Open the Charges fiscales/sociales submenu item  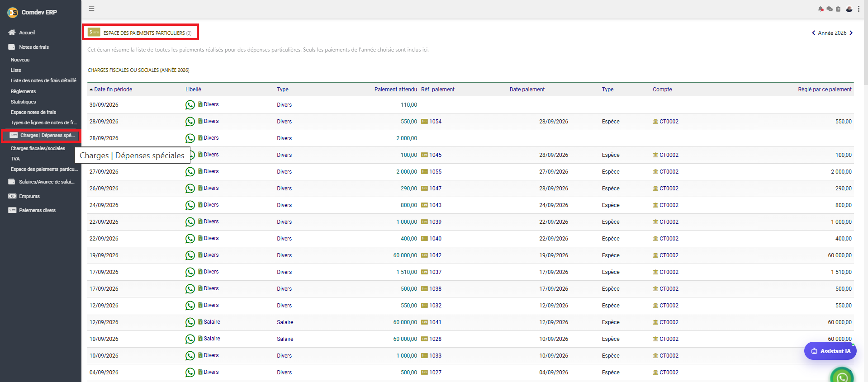point(38,148)
